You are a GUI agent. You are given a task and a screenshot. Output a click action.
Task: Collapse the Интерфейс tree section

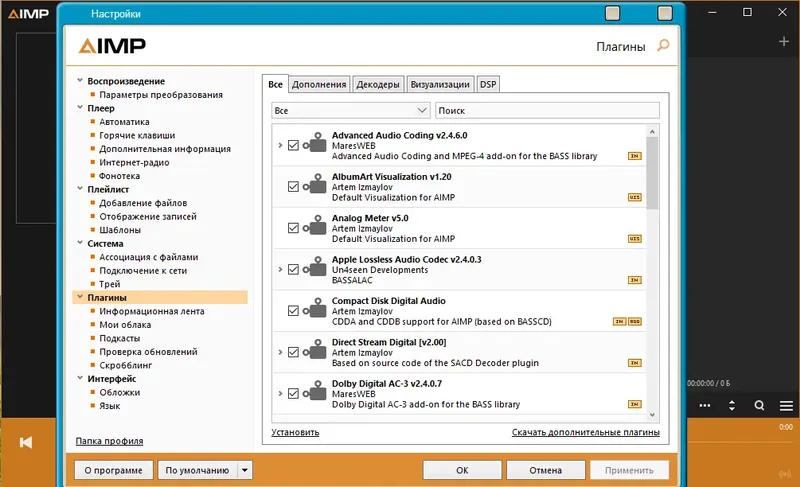[80, 378]
